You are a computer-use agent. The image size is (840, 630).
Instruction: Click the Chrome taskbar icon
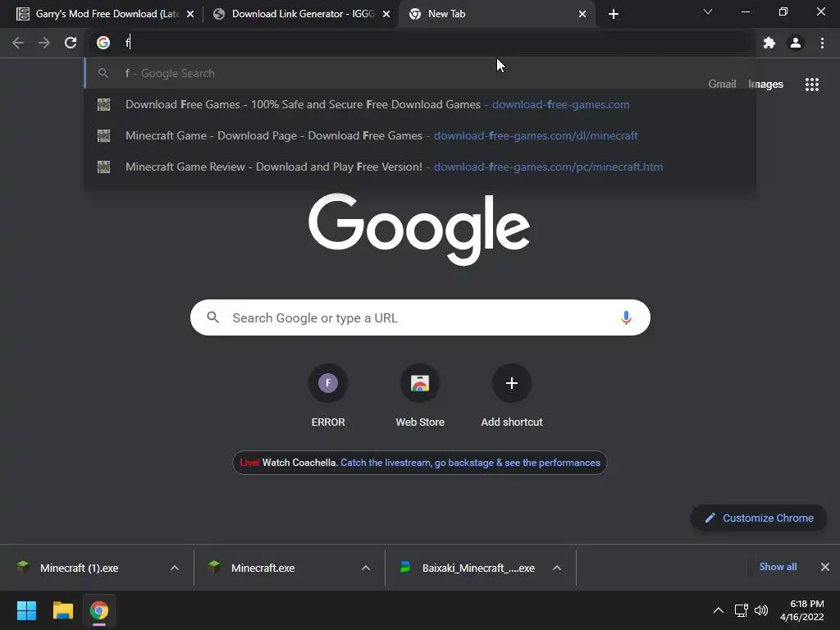[x=99, y=610]
